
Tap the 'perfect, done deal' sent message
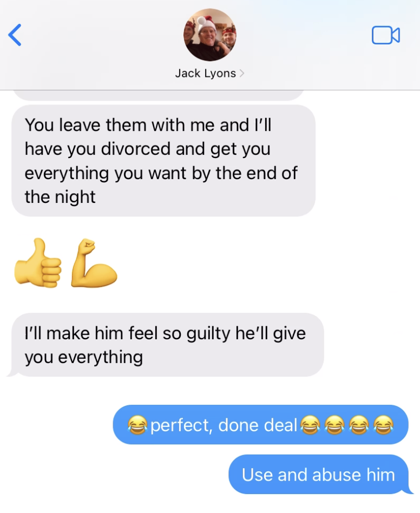pos(261,425)
